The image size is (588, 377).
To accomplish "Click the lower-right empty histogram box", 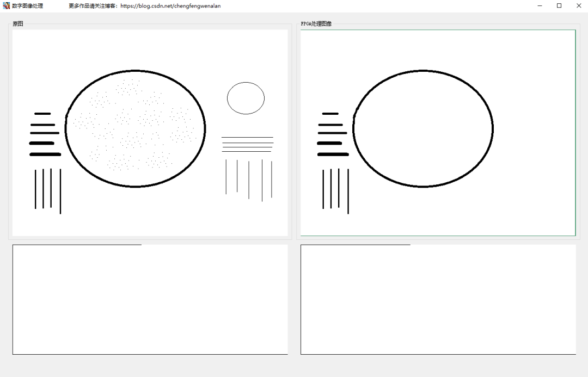I will click(438, 299).
